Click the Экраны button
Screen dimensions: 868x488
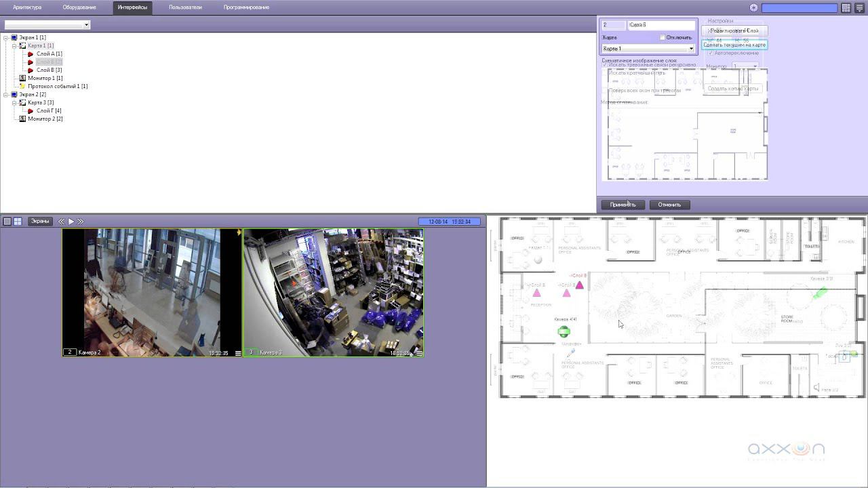click(40, 222)
